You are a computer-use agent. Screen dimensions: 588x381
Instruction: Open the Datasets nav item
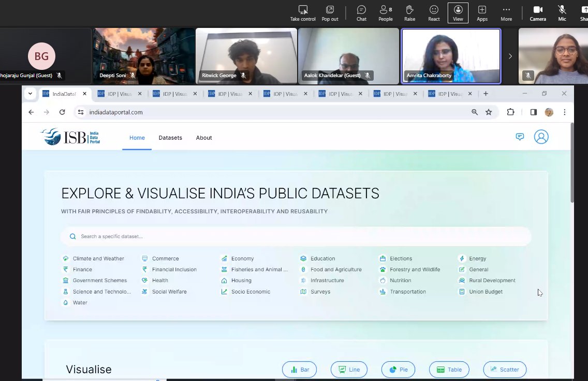pyautogui.click(x=170, y=138)
